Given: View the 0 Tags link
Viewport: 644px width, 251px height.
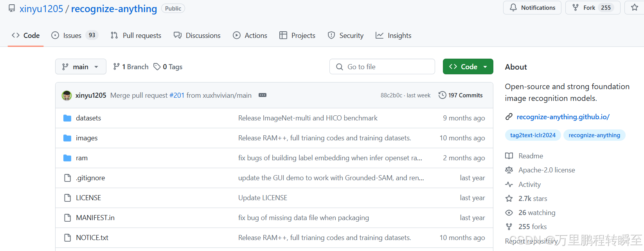Looking at the screenshot, I should 168,67.
